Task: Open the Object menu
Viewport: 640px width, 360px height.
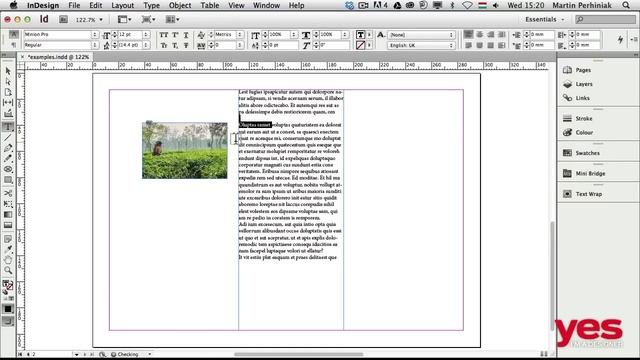Action: (x=180, y=5)
